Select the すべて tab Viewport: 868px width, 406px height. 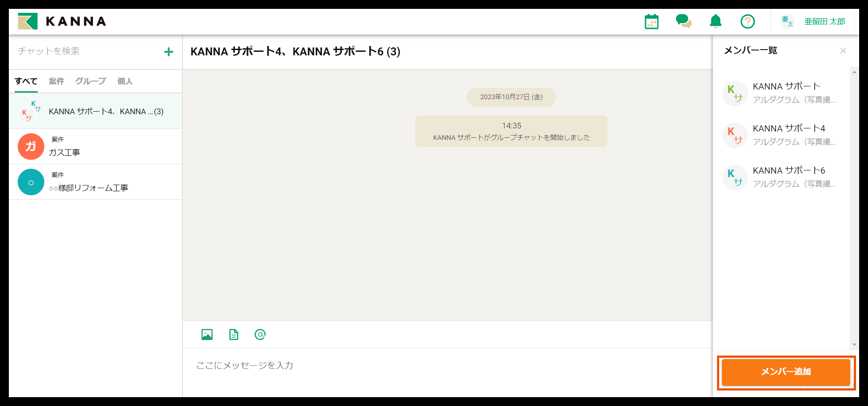[26, 81]
